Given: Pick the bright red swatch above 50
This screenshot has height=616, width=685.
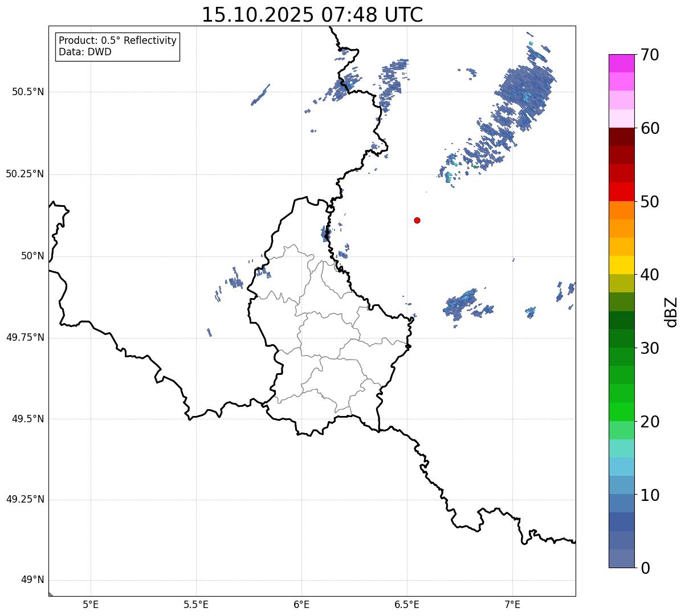Looking at the screenshot, I should [x=622, y=191].
